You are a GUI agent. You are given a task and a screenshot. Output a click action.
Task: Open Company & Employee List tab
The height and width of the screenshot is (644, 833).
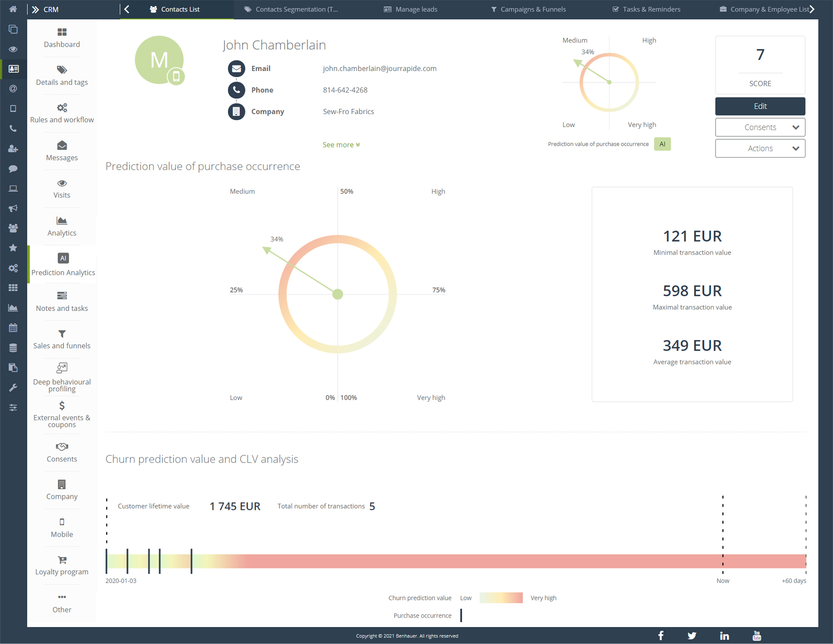point(764,9)
